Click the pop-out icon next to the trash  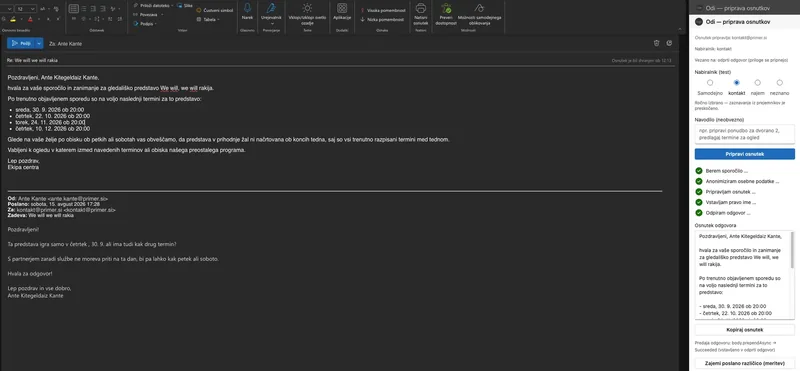(x=669, y=43)
